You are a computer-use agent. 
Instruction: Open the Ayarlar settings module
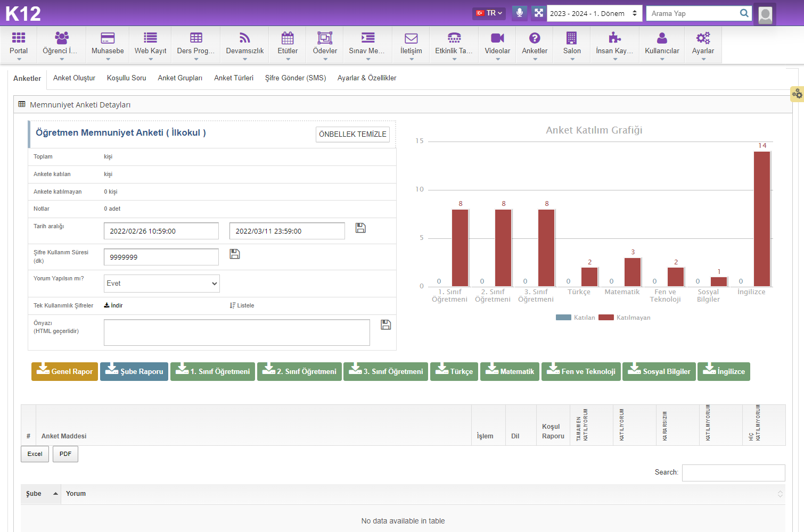click(x=703, y=44)
